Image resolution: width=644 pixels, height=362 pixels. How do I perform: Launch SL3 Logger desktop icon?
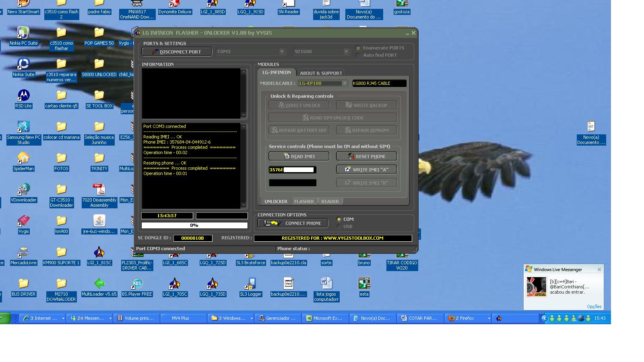click(x=250, y=284)
